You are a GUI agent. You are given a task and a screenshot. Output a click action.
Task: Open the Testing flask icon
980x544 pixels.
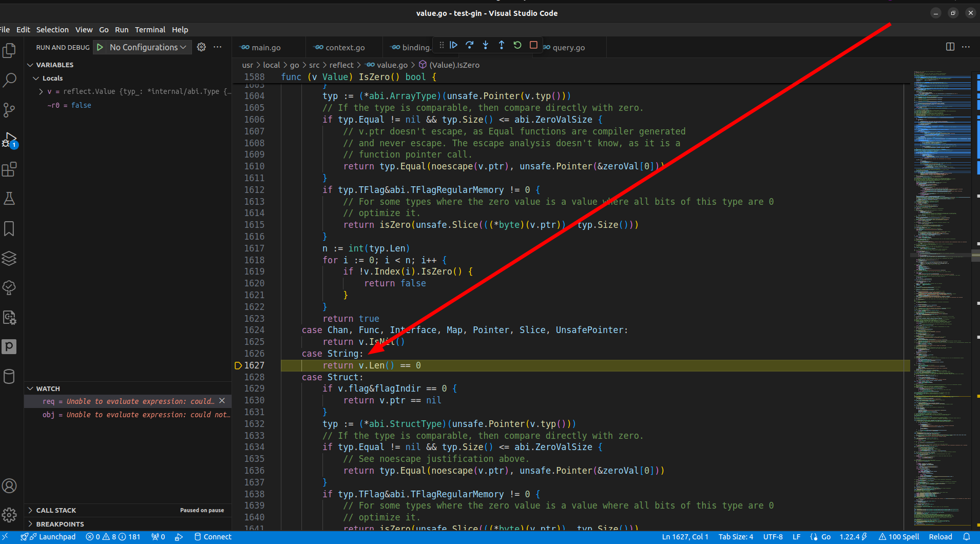pyautogui.click(x=9, y=199)
